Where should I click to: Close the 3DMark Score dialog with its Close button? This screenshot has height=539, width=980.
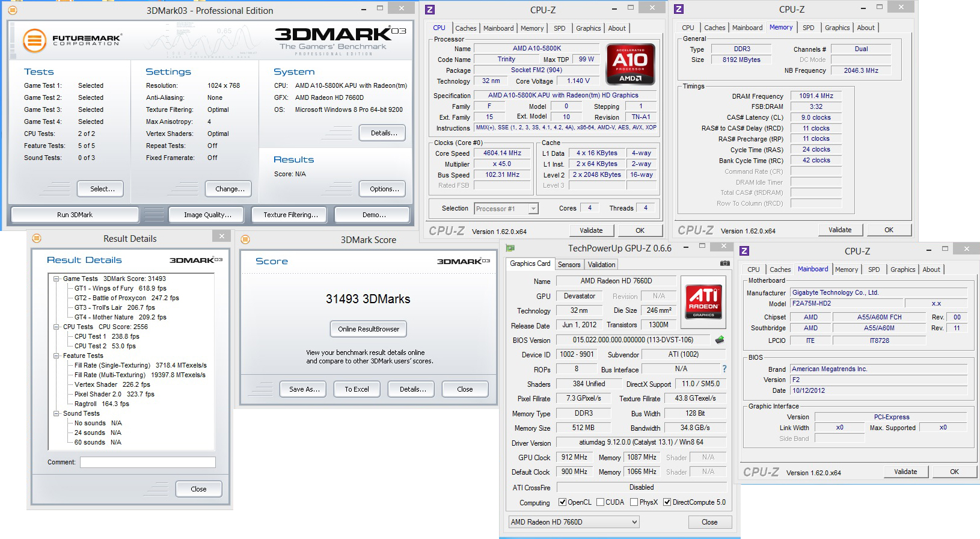465,389
